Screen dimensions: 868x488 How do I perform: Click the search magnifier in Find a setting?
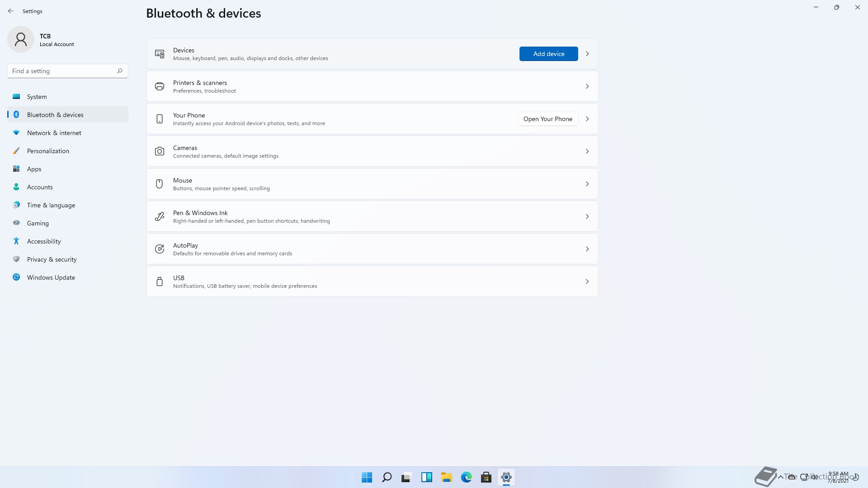pyautogui.click(x=120, y=71)
